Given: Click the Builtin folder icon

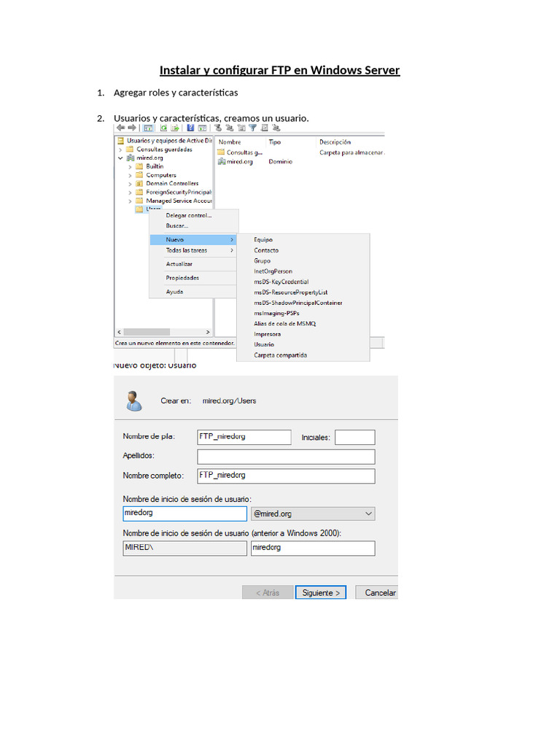Looking at the screenshot, I should point(139,166).
